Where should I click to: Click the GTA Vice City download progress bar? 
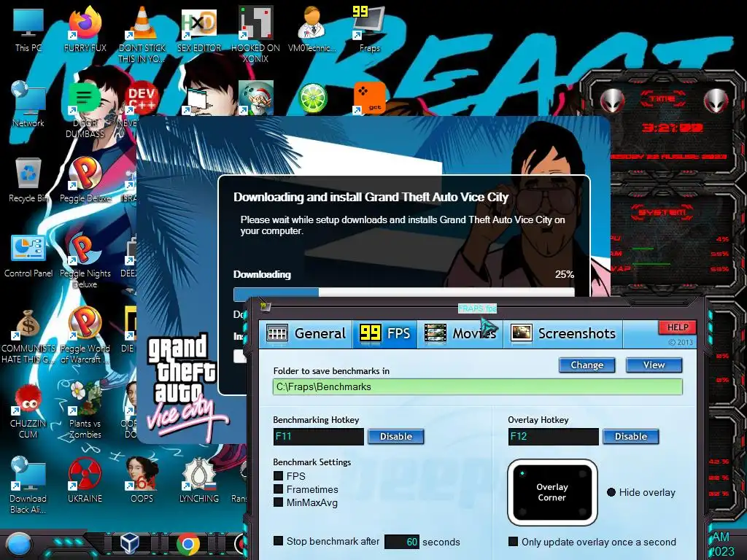click(x=403, y=292)
